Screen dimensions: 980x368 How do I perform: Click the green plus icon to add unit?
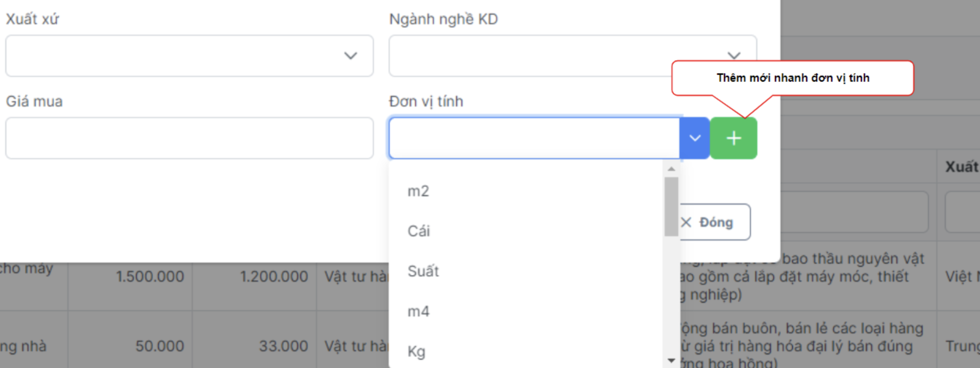point(733,138)
